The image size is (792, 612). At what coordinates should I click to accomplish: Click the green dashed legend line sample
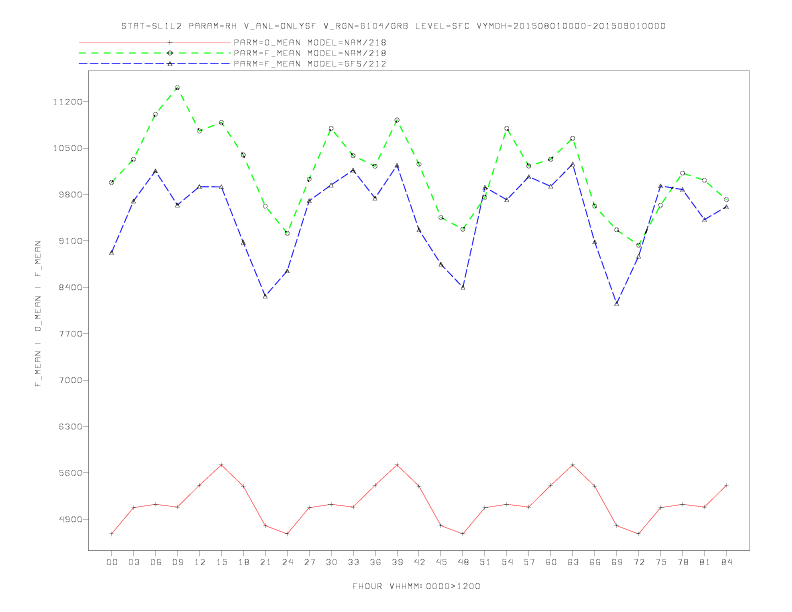pos(155,53)
